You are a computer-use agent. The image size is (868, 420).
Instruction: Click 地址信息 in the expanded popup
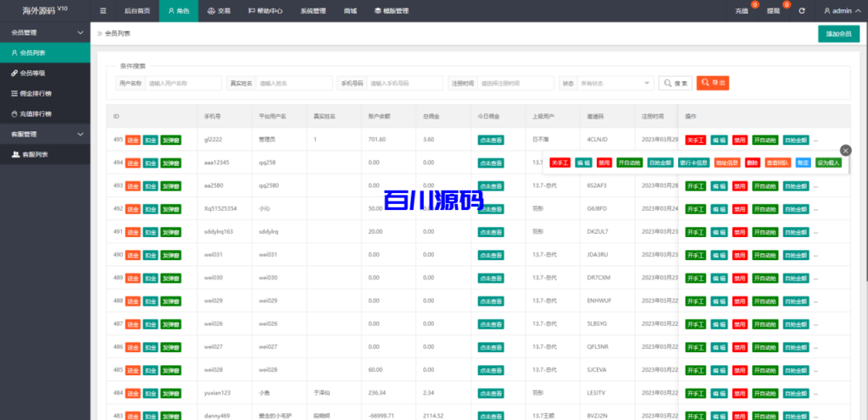click(726, 163)
